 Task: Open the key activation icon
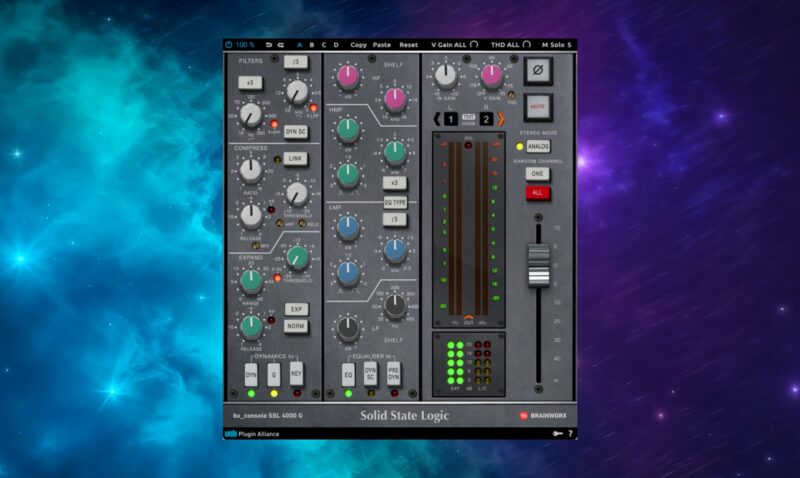point(558,434)
